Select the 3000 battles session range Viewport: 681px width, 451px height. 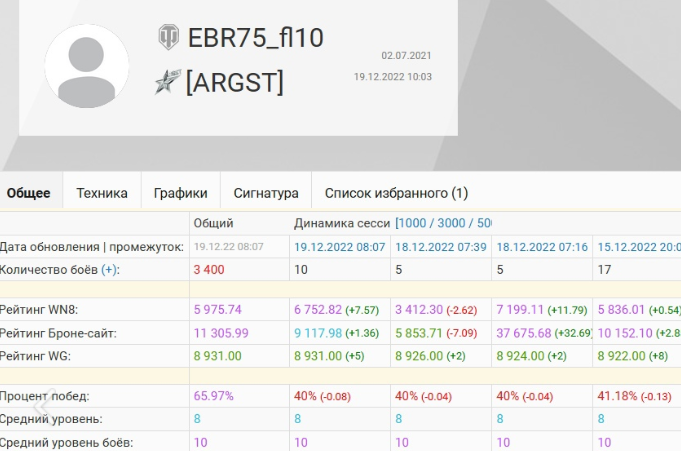(455, 223)
